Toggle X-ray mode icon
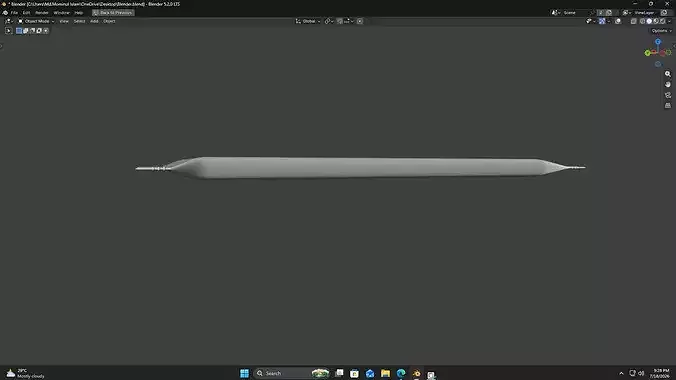The width and height of the screenshot is (676, 380). 633,21
